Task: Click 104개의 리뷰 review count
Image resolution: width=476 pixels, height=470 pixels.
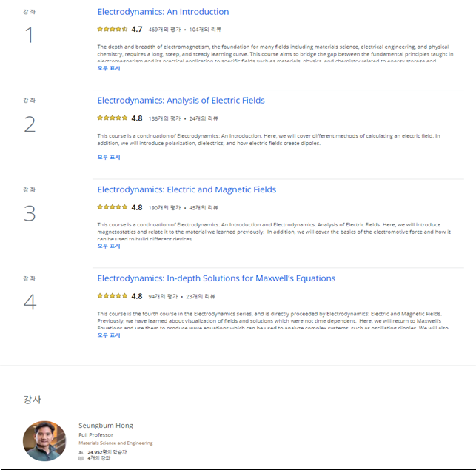Action: pos(205,30)
